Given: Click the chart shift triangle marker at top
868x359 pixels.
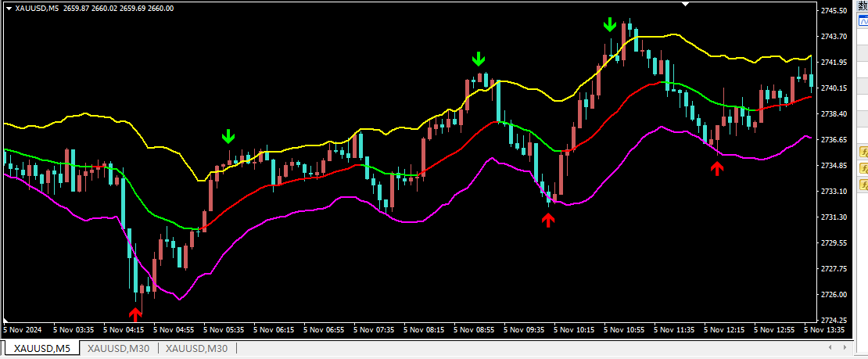Looking at the screenshot, I should click(686, 4).
